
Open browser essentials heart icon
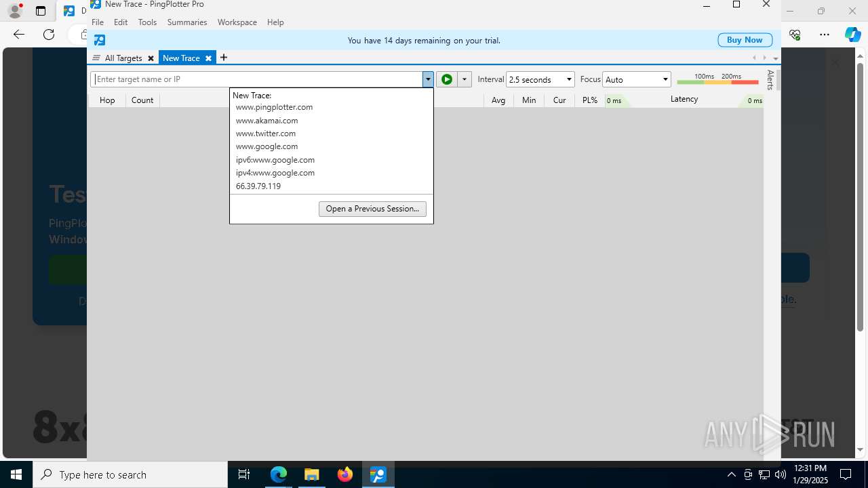[795, 35]
